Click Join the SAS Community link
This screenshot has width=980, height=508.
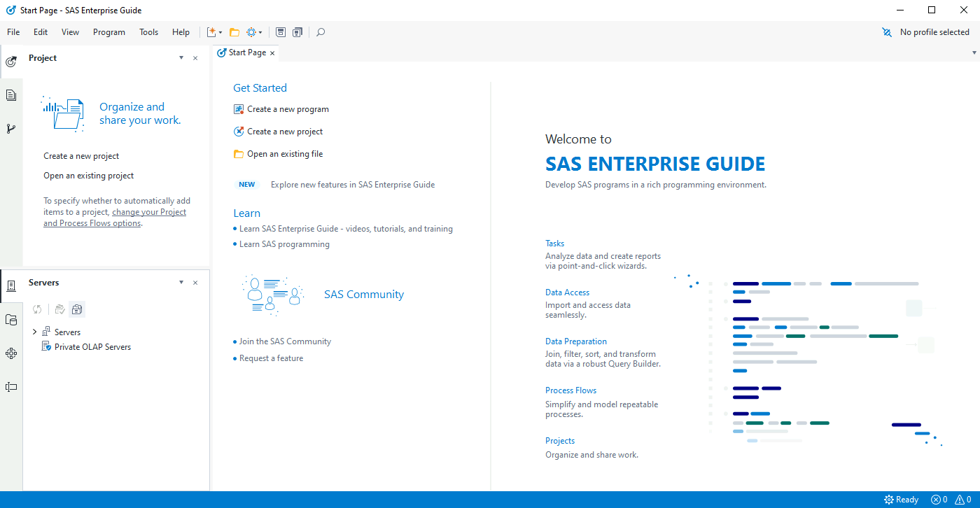pyautogui.click(x=285, y=341)
